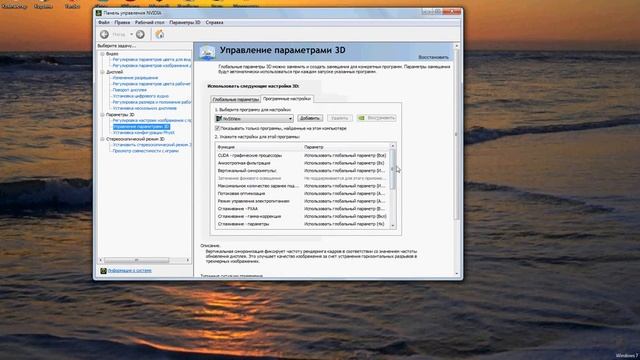Viewport: 640px width, 360px height.
Task: Collapse the Параметры 3D tree node
Action: (102, 115)
